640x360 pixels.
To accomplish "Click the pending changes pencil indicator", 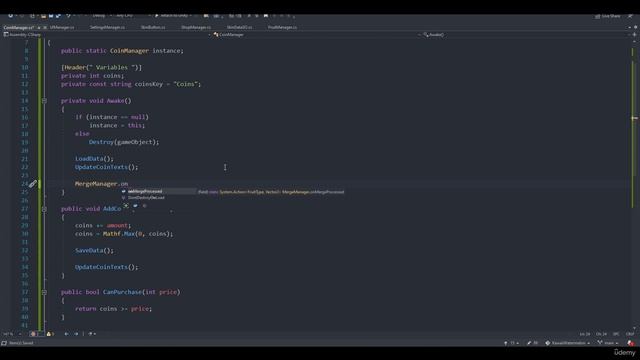I will 532,343.
